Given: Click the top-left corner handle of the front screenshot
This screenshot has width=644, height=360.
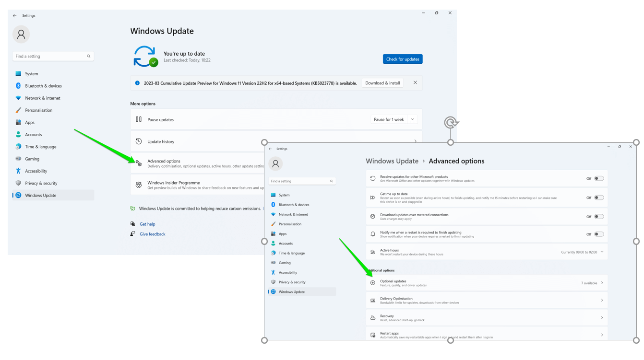Looking at the screenshot, I should [264, 142].
